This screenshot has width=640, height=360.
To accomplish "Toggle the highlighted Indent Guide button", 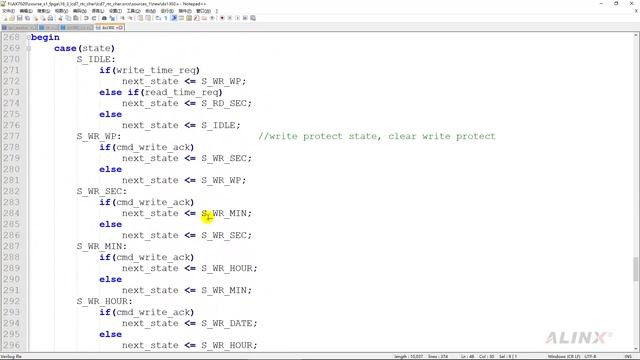I will [x=173, y=18].
